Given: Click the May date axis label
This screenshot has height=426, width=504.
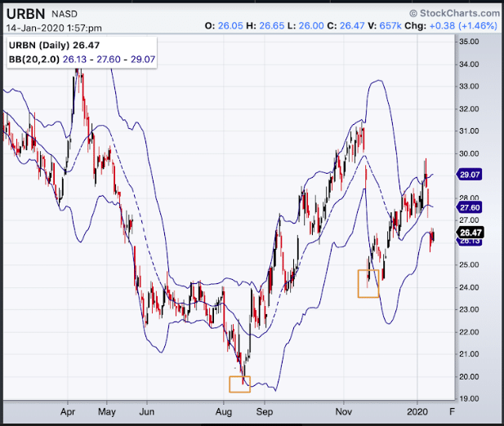Looking at the screenshot, I should coord(107,412).
